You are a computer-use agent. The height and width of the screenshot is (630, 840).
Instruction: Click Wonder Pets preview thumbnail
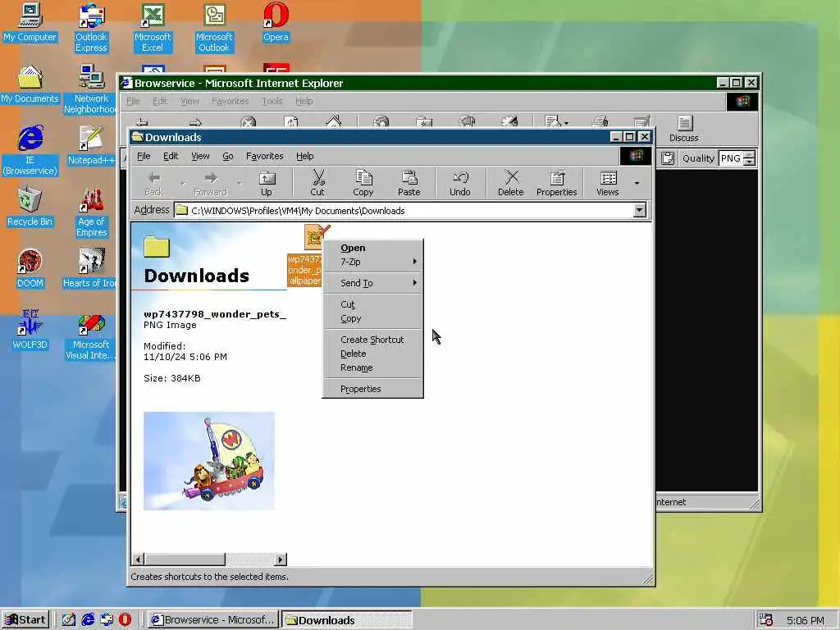(209, 461)
